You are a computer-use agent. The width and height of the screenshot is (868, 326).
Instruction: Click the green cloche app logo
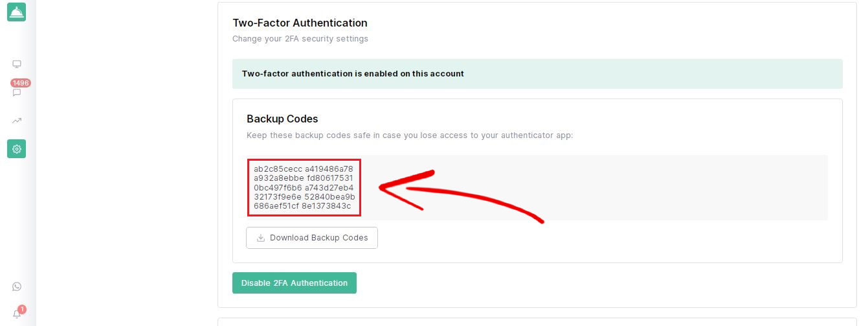(x=16, y=12)
